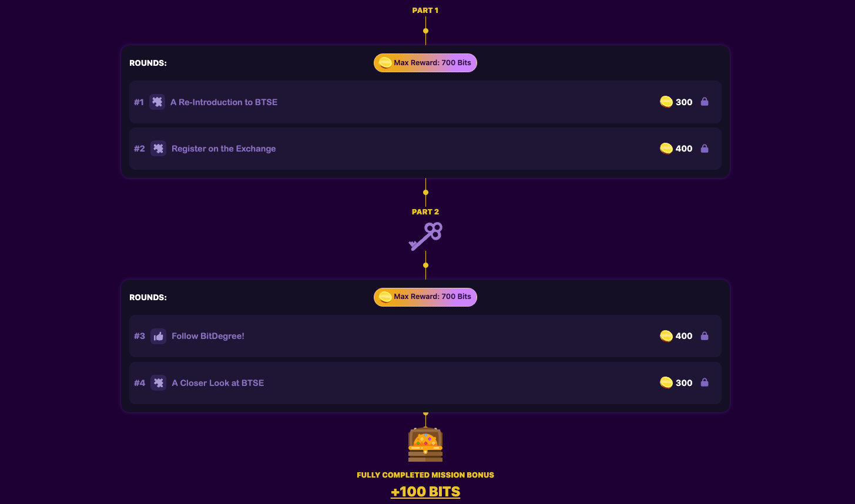Click lock icon on round #2 row
This screenshot has height=504, width=855.
pyautogui.click(x=705, y=149)
